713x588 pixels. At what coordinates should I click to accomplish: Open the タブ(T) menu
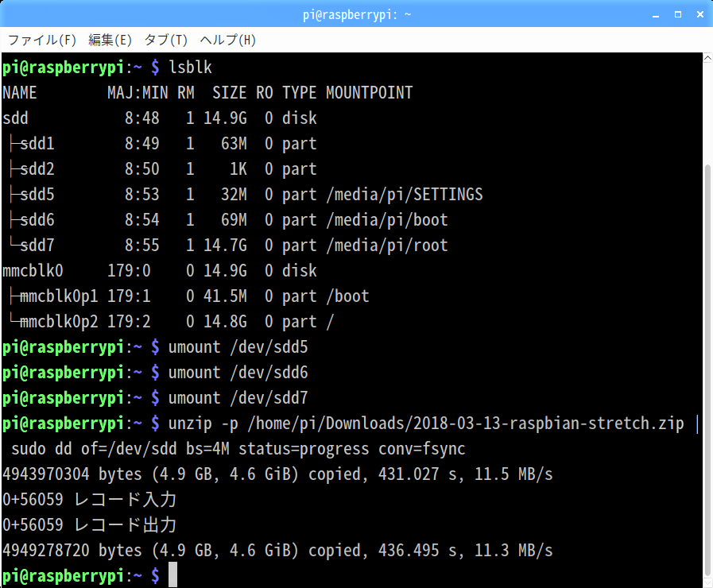(166, 40)
